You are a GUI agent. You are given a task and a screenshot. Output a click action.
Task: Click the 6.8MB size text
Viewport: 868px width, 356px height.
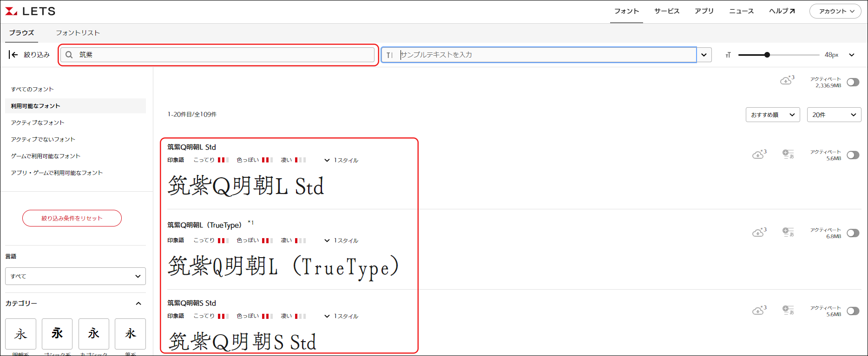point(834,236)
